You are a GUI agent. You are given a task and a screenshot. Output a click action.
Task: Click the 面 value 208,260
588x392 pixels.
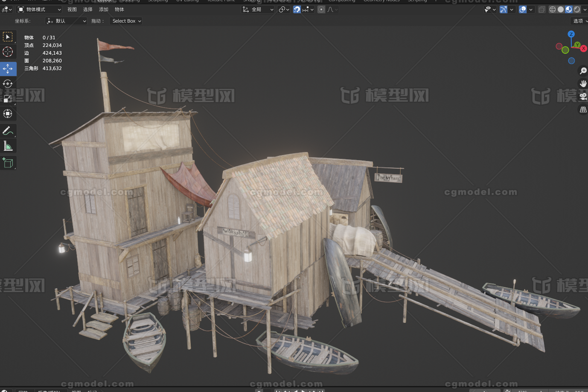point(52,61)
